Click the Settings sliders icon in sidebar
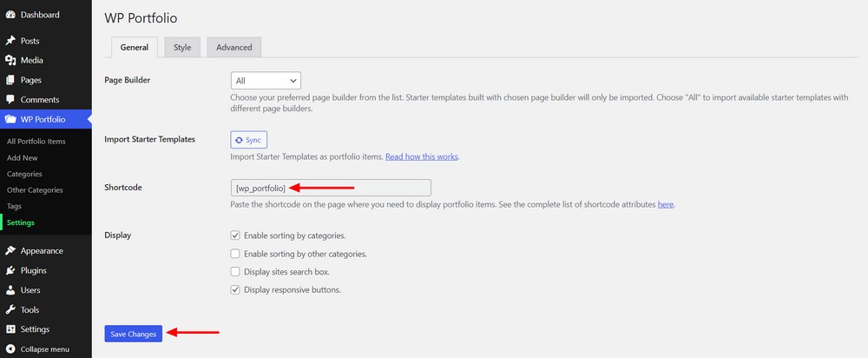868x358 pixels. [10, 329]
